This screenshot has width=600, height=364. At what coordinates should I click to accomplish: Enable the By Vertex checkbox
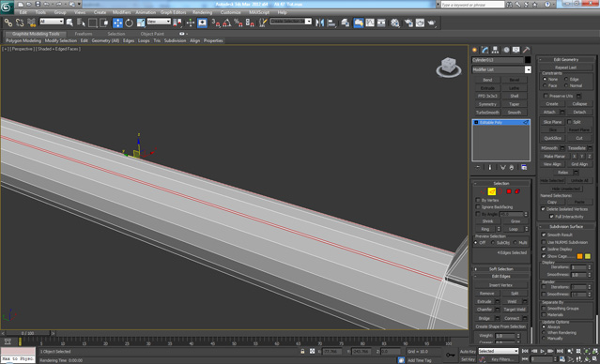(478, 201)
